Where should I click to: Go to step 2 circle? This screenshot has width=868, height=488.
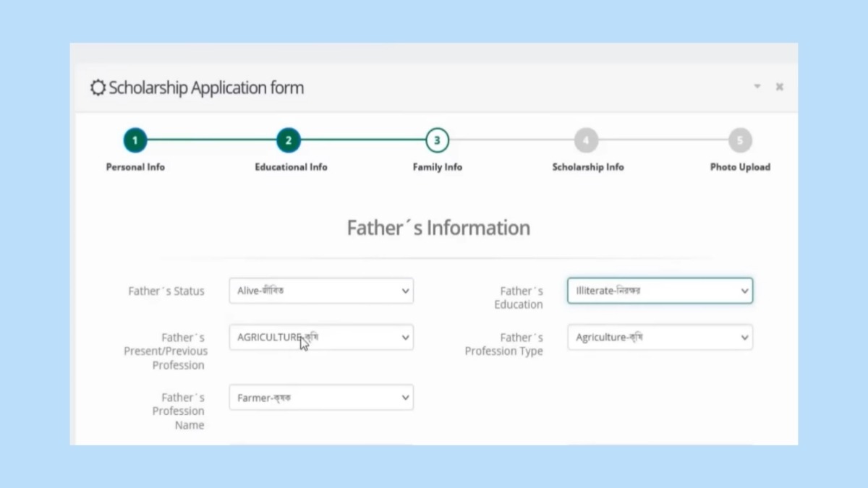[x=288, y=140]
